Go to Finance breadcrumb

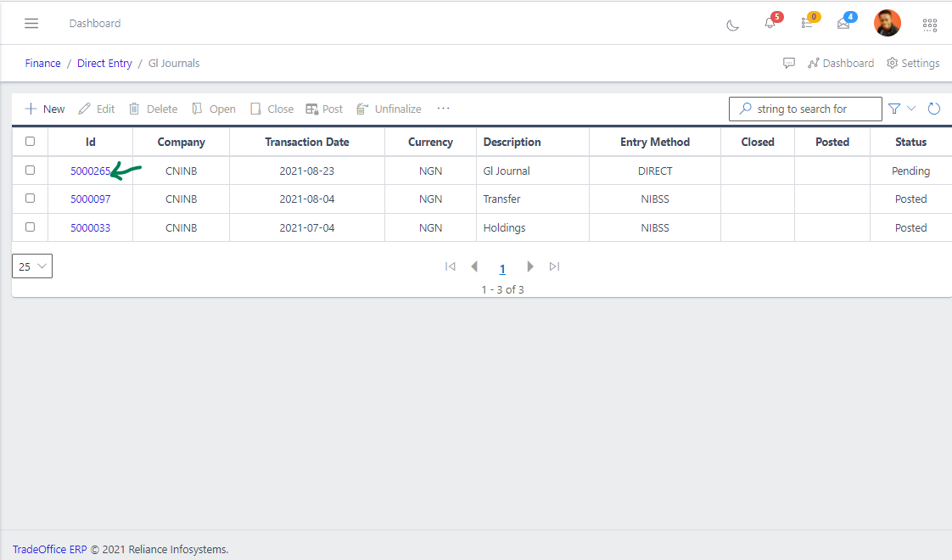click(x=42, y=64)
